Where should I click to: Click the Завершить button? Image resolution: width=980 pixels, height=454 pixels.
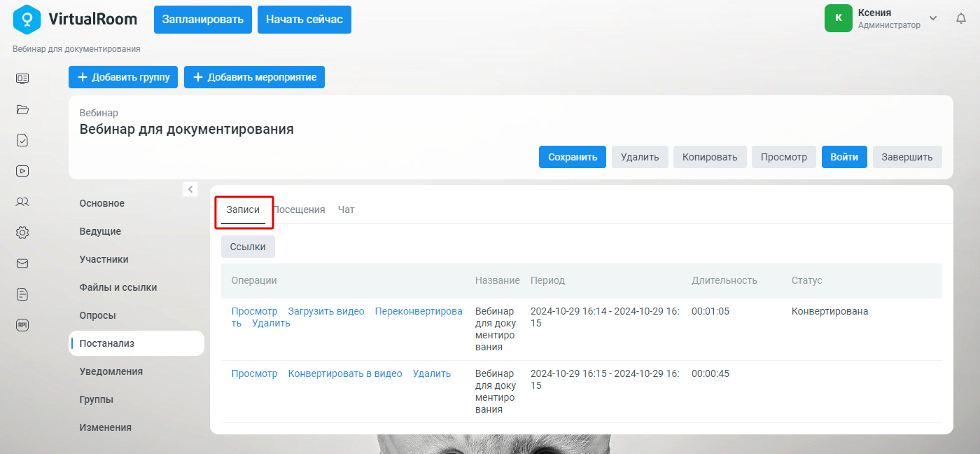tap(907, 157)
